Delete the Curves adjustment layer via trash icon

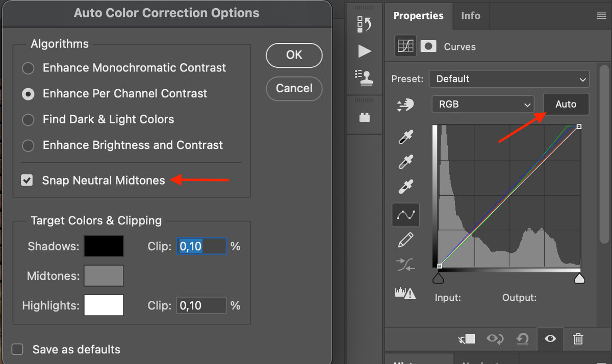578,339
